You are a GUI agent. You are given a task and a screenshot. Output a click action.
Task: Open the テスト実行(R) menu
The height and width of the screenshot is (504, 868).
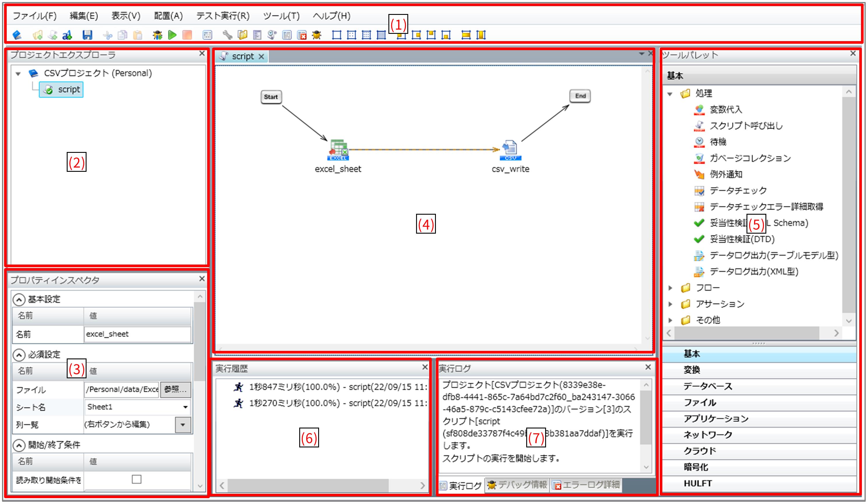tap(223, 16)
